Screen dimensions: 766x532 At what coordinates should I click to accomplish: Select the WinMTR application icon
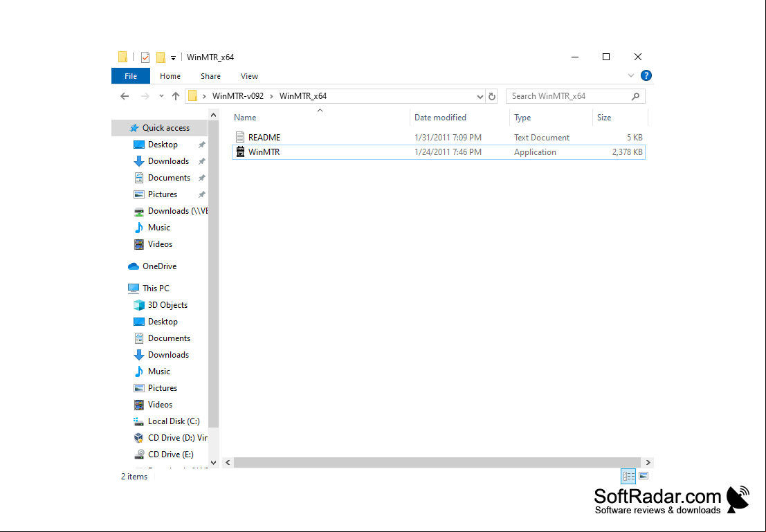pos(240,152)
